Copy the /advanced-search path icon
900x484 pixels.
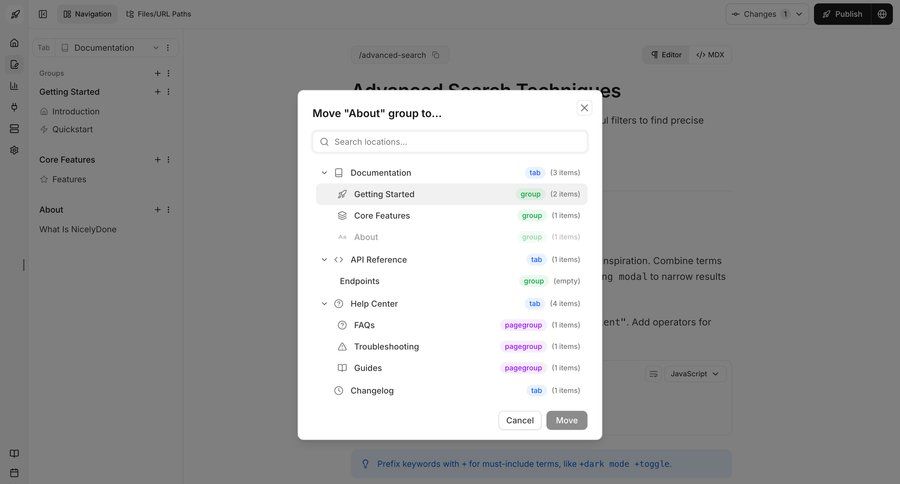tap(436, 55)
